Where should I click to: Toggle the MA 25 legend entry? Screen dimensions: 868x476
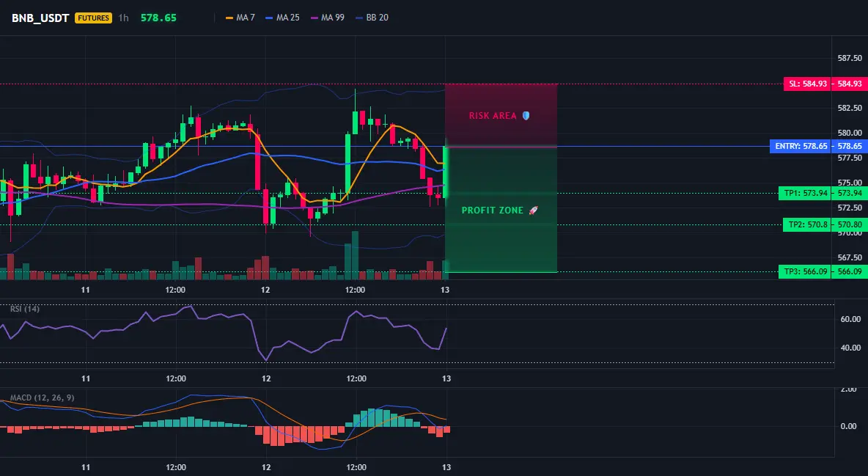pyautogui.click(x=282, y=18)
